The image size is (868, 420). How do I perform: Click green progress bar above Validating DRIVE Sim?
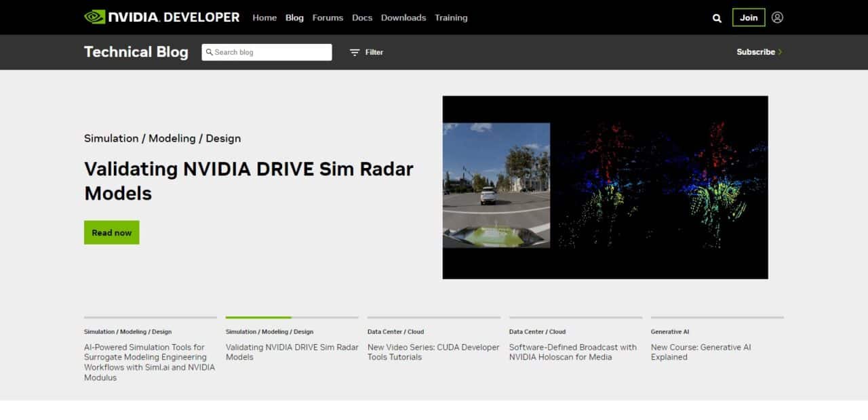coord(258,317)
